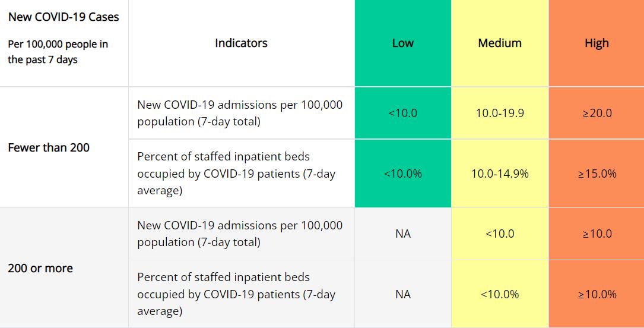Click the New COVID-19 Cases heading
Image resolution: width=644 pixels, height=328 pixels.
click(64, 17)
